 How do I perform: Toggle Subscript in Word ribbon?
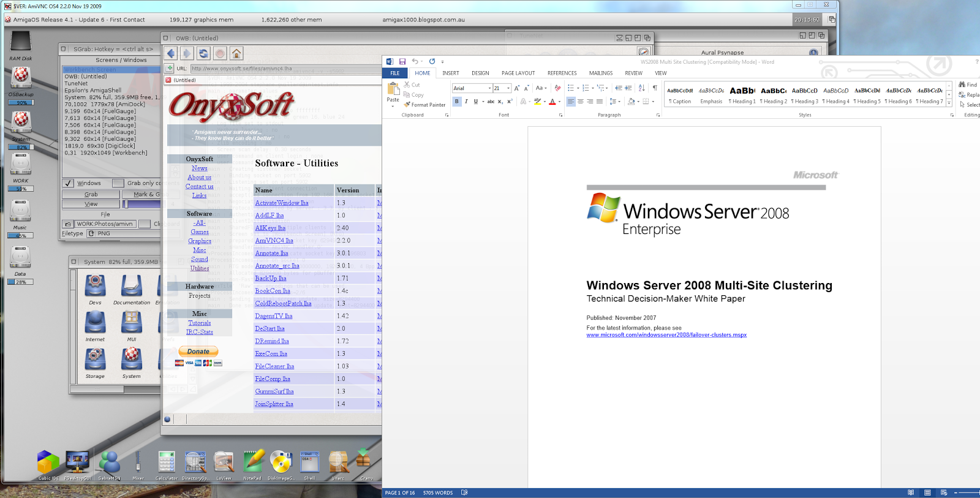coord(500,102)
